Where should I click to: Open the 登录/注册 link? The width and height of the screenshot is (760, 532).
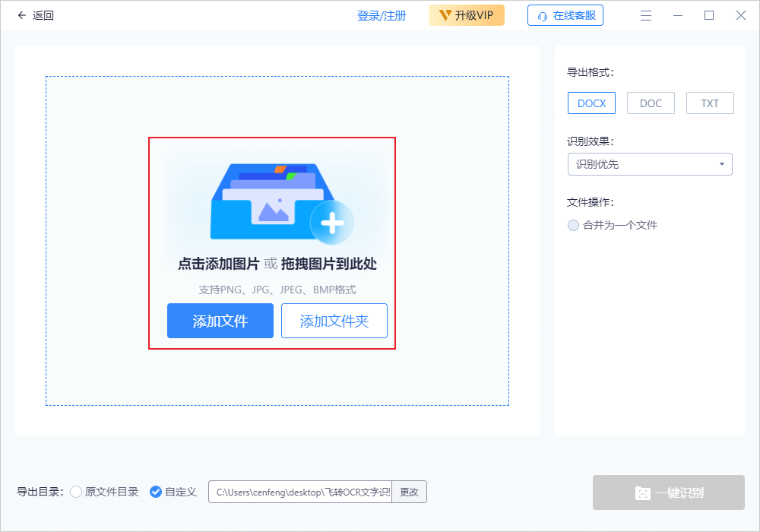tap(382, 16)
